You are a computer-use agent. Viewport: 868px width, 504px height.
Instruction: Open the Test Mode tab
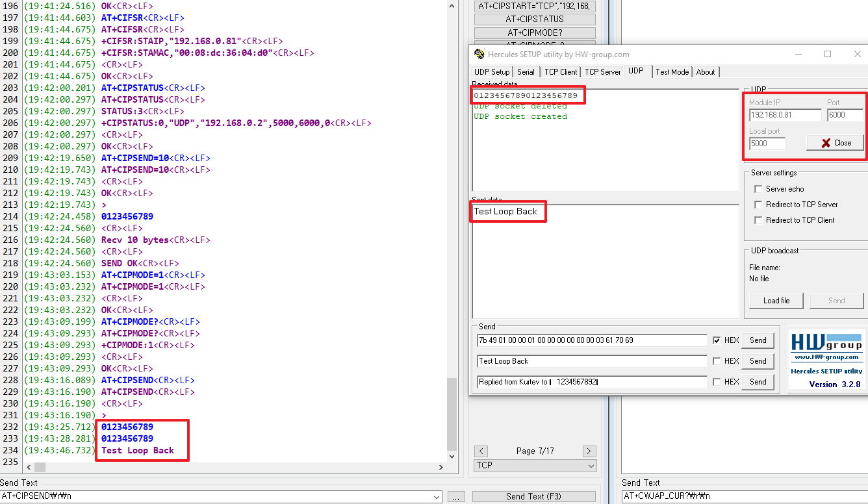pyautogui.click(x=672, y=72)
